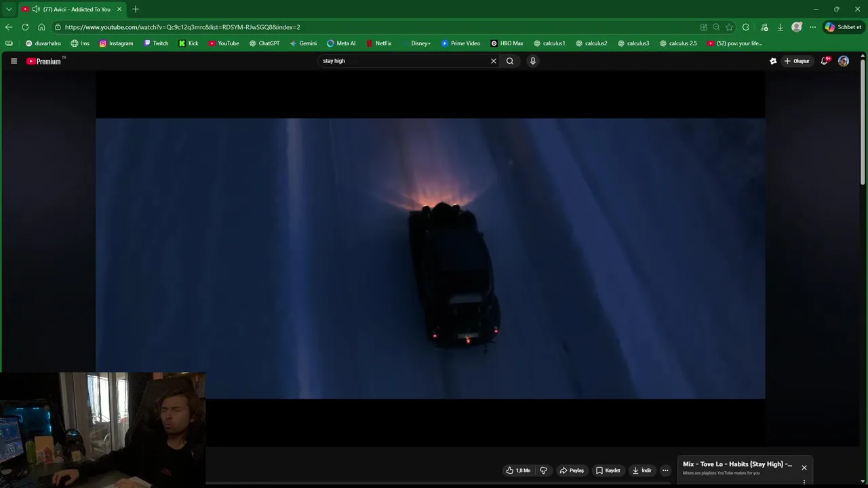Dislike the video with thumbs-down
The image size is (868, 488).
[x=543, y=470]
